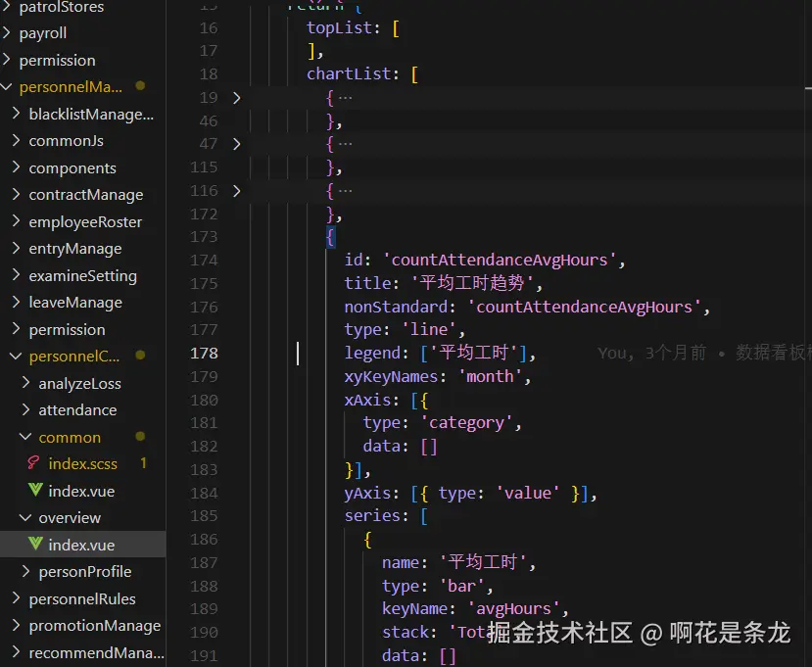
Task: Click line number 174 in the gutter
Action: (204, 260)
